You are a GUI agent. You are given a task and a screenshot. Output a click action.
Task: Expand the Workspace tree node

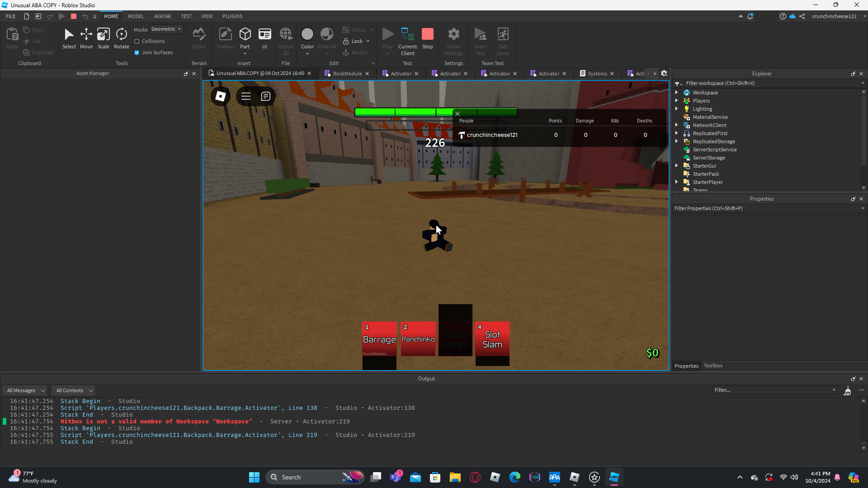pos(677,93)
